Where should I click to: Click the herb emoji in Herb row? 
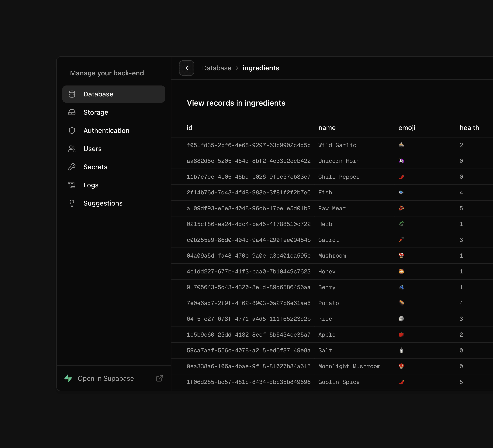point(401,224)
